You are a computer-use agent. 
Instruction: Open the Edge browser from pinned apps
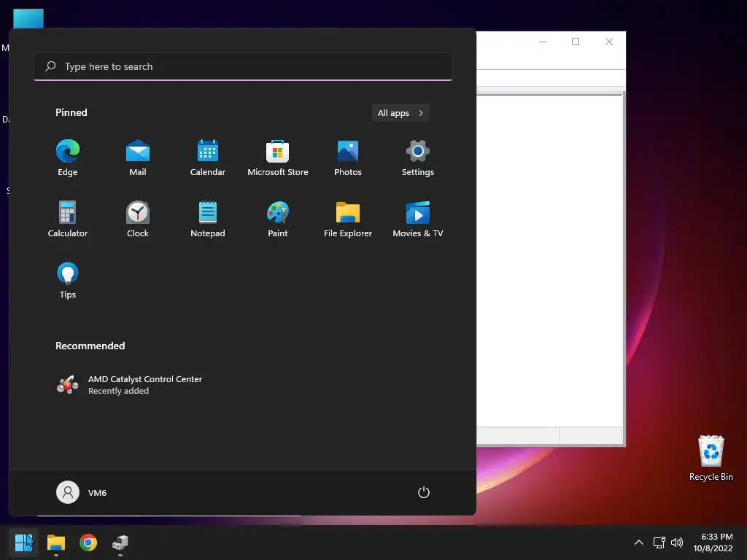click(x=68, y=158)
